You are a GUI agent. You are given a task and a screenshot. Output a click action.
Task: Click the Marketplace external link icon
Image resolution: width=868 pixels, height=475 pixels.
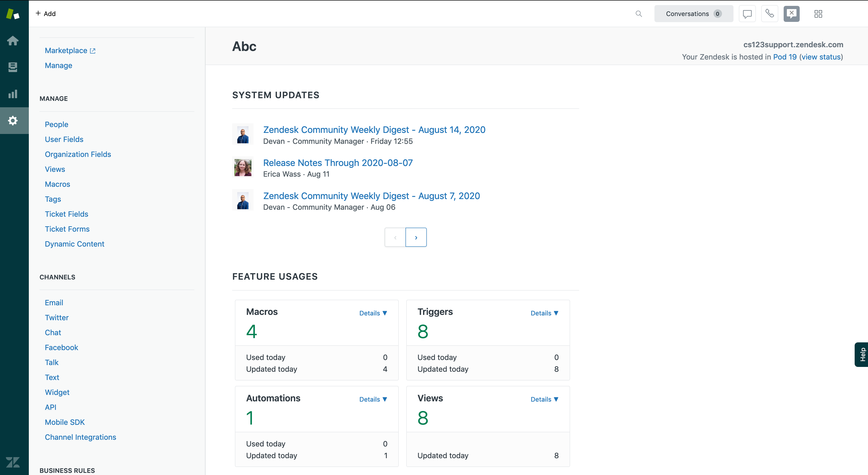click(x=93, y=51)
